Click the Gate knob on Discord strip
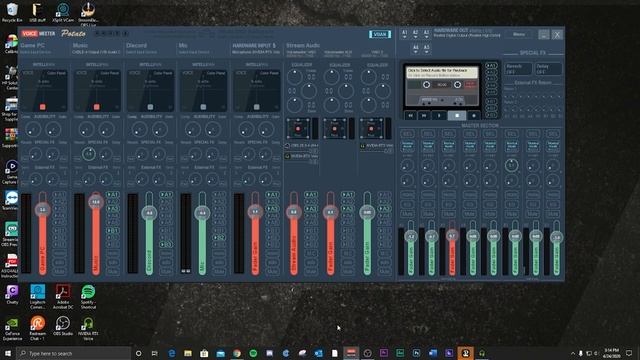The image size is (640, 360). (x=160, y=130)
